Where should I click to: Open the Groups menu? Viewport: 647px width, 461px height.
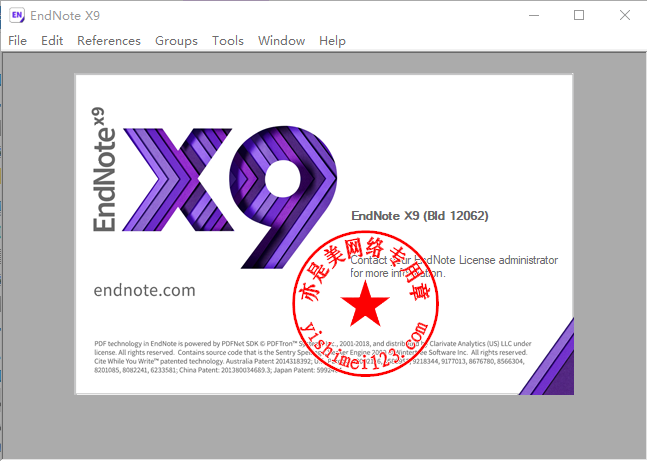coord(176,41)
